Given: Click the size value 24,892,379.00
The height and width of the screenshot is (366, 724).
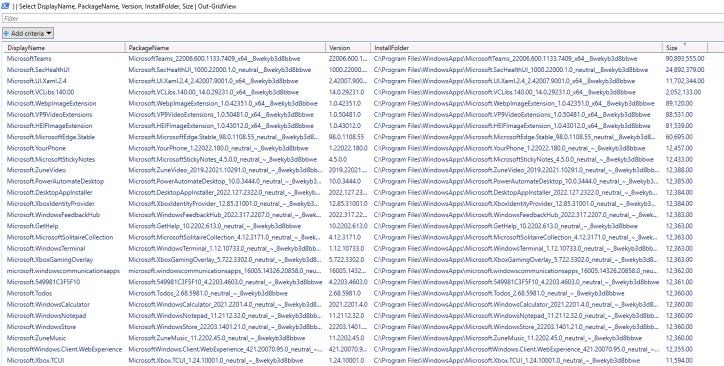Looking at the screenshot, I should point(685,70).
